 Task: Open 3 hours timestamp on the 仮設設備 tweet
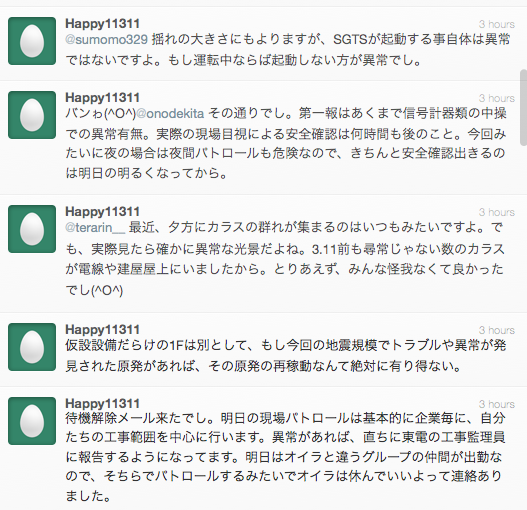(497, 330)
